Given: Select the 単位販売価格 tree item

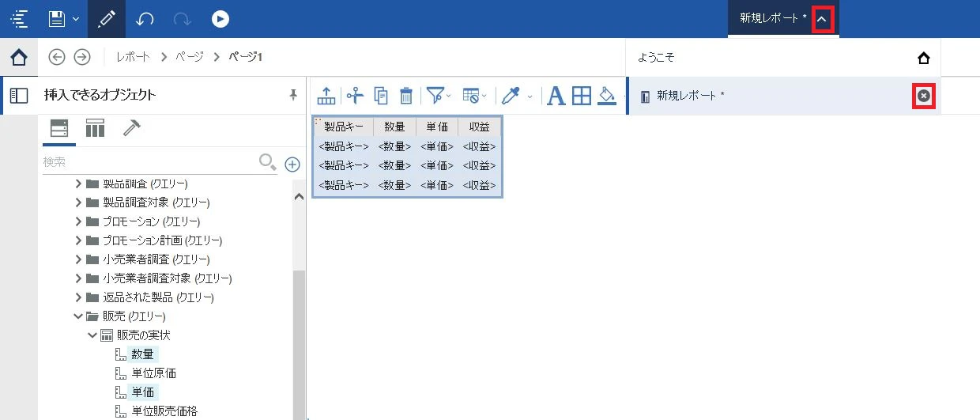Looking at the screenshot, I should click(x=164, y=411).
